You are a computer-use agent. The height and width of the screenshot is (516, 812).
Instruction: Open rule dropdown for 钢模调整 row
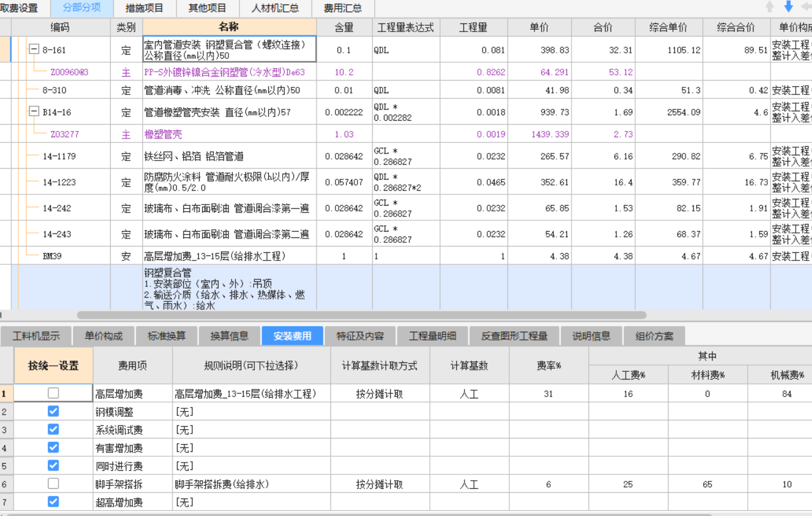(252, 412)
